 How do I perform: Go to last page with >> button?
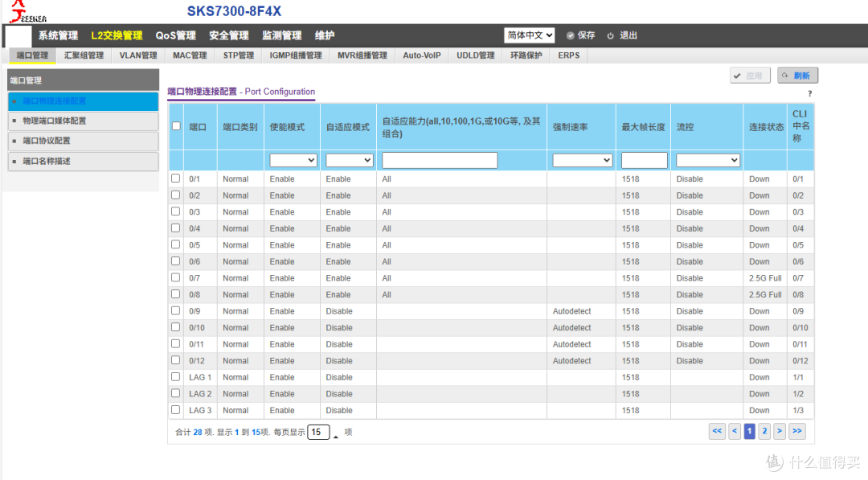(x=797, y=431)
